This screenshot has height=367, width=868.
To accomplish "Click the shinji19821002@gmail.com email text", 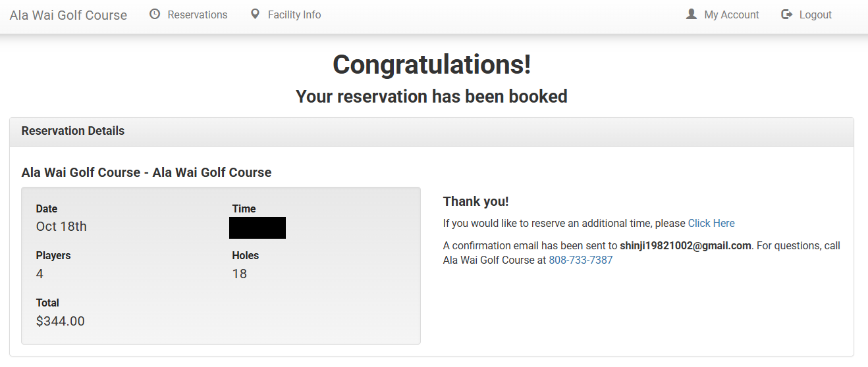I will click(685, 245).
